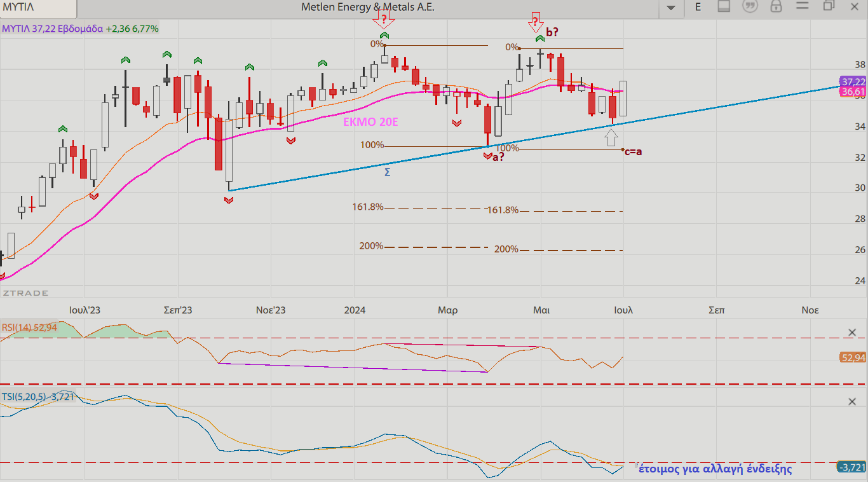
Task: Click the -3,721 TSI value tag
Action: 851,467
